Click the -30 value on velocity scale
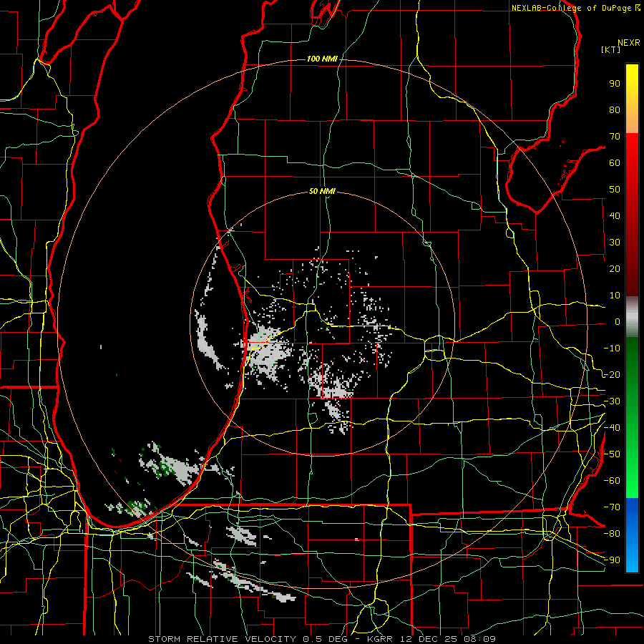 pos(612,401)
